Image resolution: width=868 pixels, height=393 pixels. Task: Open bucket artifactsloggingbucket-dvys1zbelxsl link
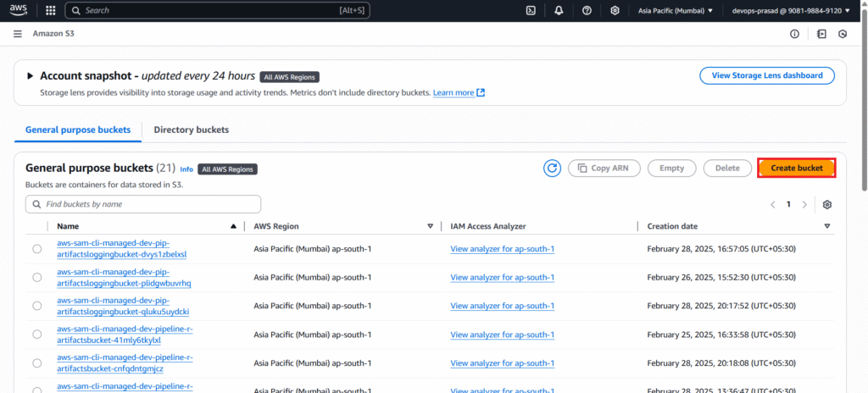click(122, 249)
